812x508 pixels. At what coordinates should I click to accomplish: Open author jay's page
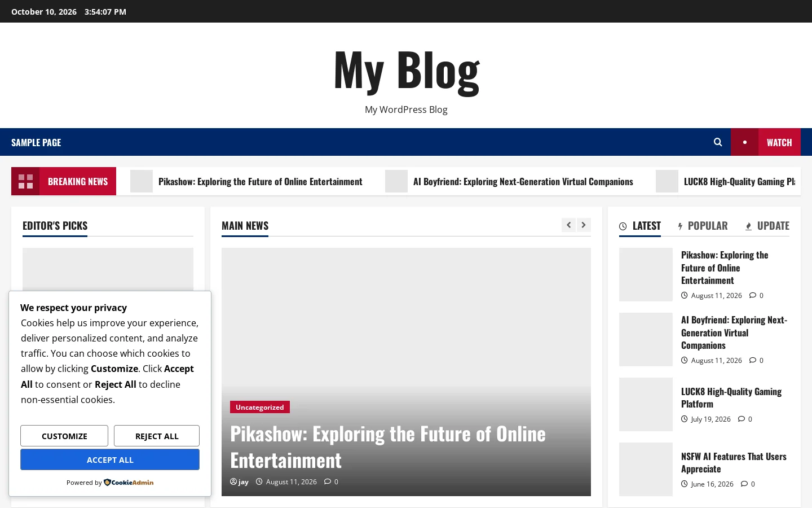[244, 481]
